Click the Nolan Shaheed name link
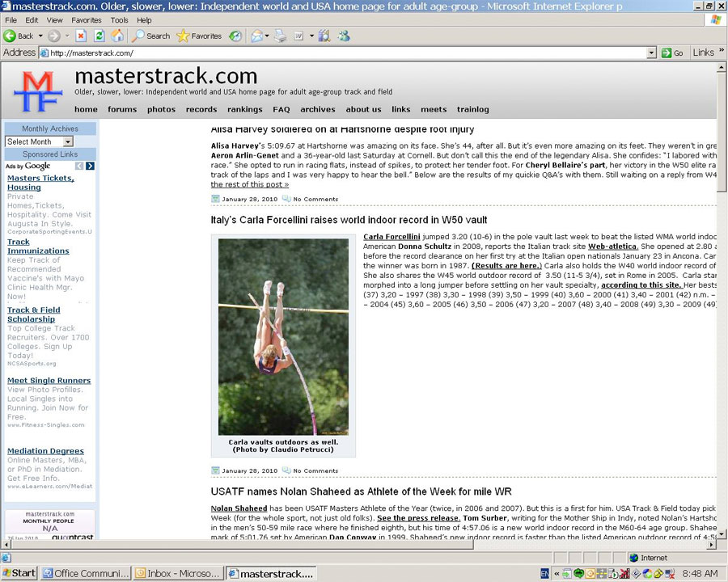Viewport: 728px width, 582px height. pyautogui.click(x=239, y=508)
